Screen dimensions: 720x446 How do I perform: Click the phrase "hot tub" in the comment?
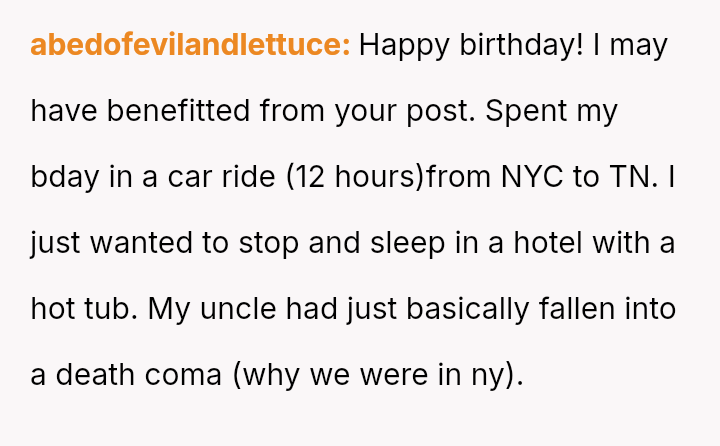click(x=82, y=309)
